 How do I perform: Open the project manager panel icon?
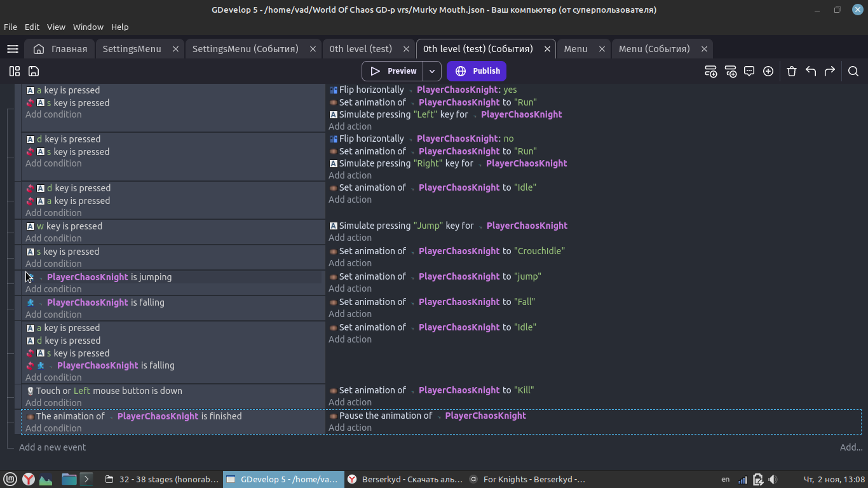click(15, 71)
